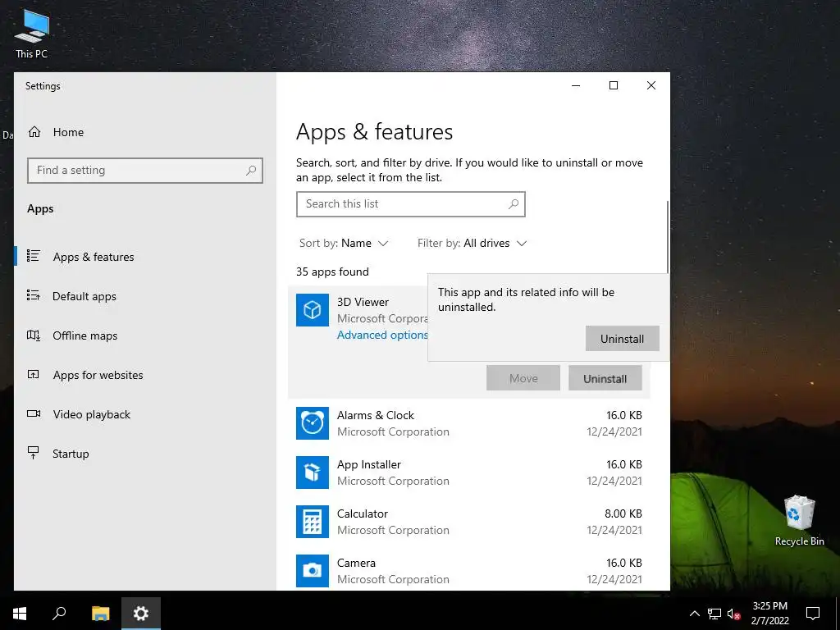840x630 pixels.
Task: Select the Camera app icon
Action: tap(313, 571)
